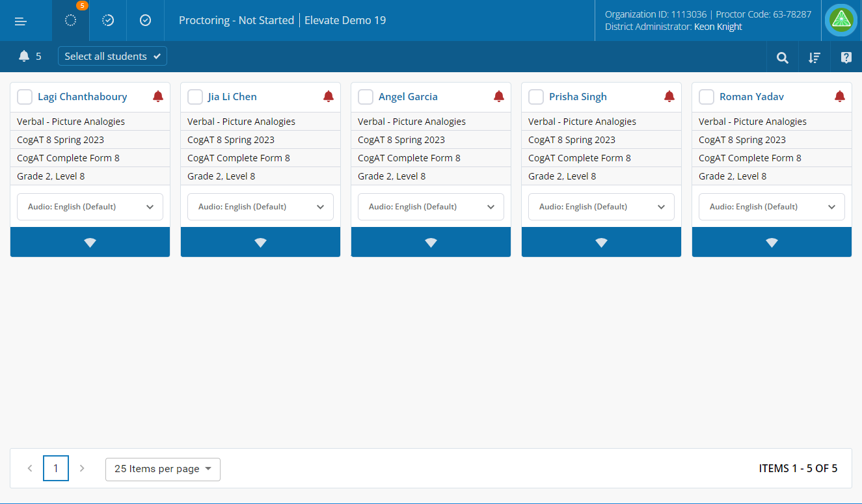Open the hamburger navigation menu
This screenshot has width=862, height=504.
(x=21, y=21)
